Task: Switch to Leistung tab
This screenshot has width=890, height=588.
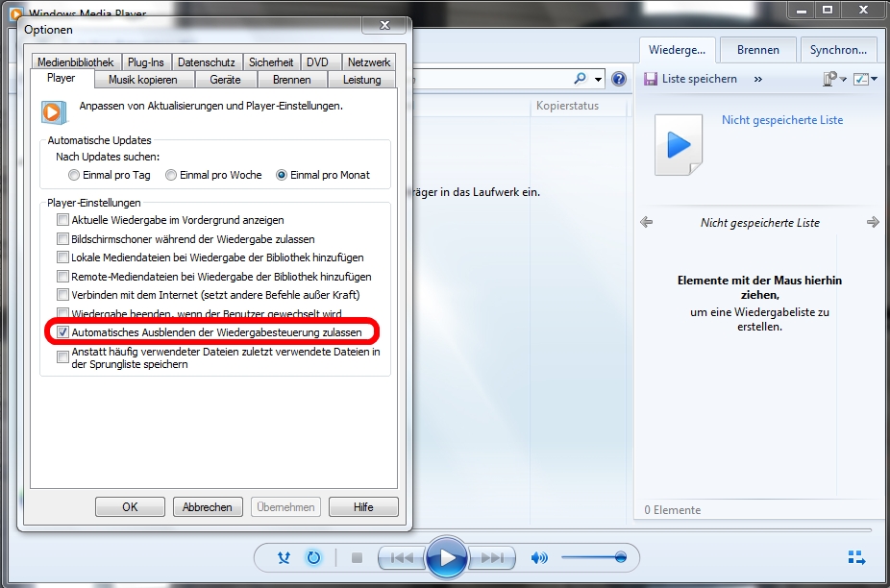Action: pyautogui.click(x=362, y=80)
